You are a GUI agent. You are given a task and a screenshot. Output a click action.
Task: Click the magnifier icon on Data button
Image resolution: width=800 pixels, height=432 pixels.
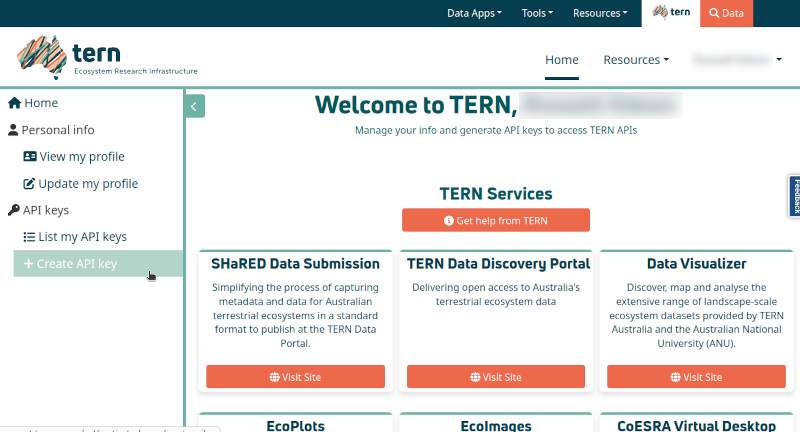pos(714,13)
